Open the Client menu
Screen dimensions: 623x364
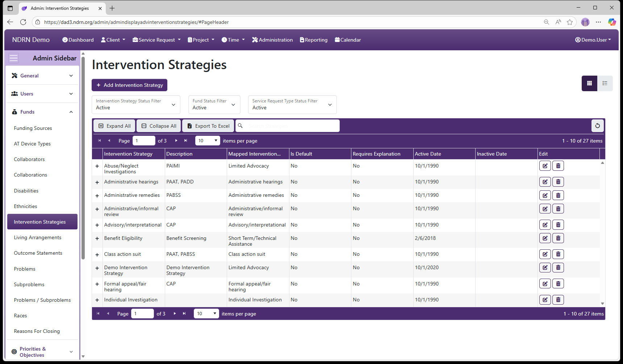(x=113, y=40)
